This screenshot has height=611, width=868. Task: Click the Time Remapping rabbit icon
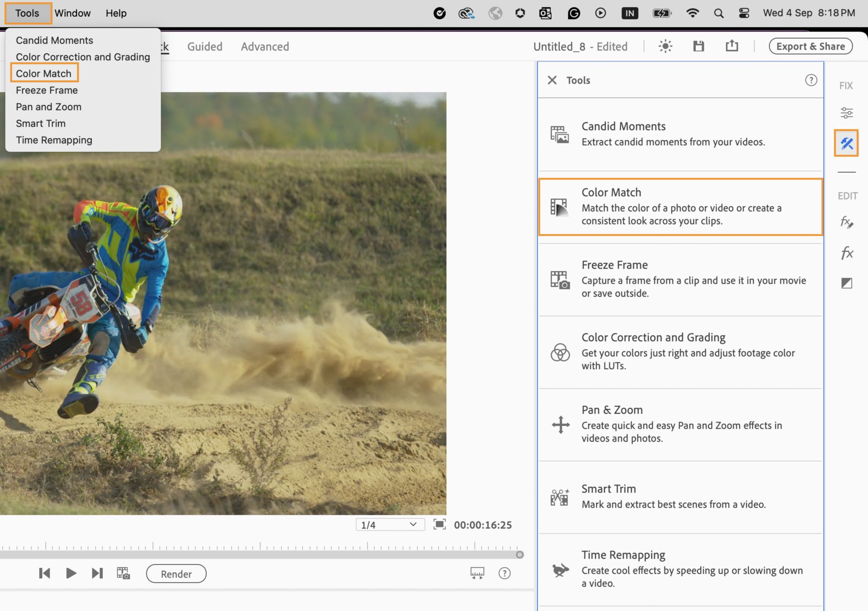(x=560, y=569)
